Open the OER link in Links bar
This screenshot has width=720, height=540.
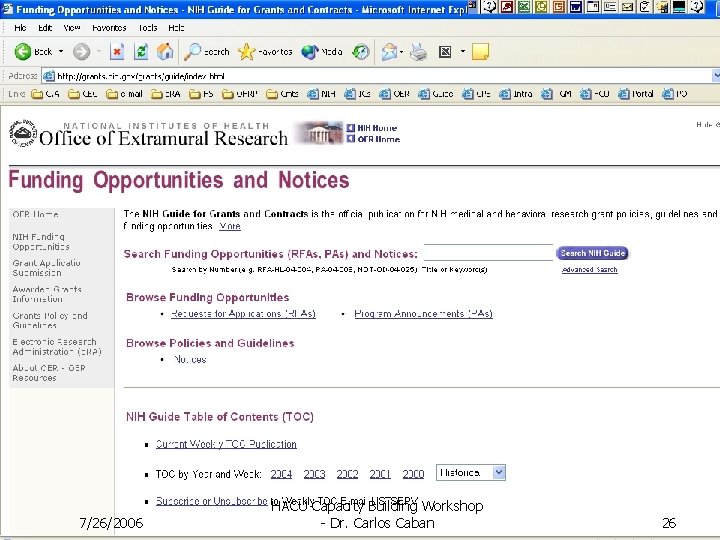click(x=394, y=94)
